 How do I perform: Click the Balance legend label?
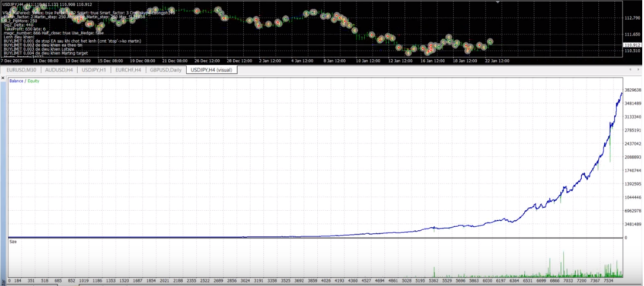[x=17, y=81]
